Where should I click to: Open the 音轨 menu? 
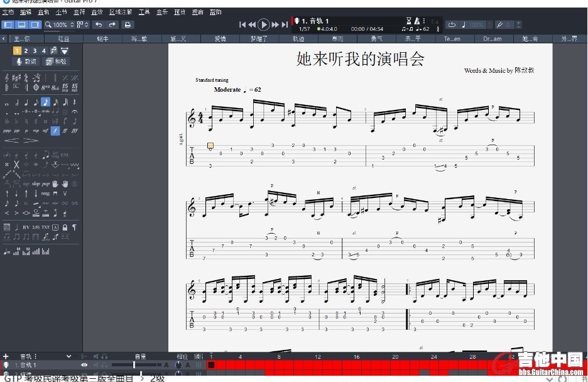[43, 13]
